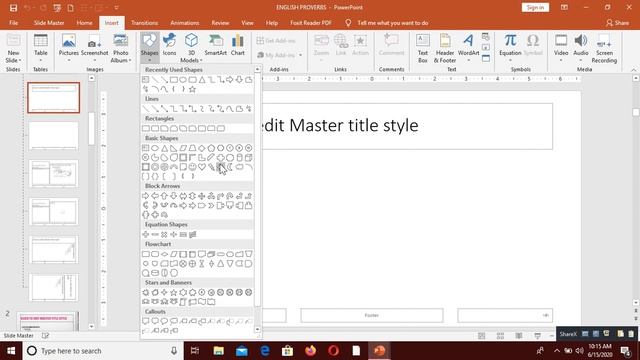
Task: Insert a Text Box from the ribbon
Action: point(423,49)
